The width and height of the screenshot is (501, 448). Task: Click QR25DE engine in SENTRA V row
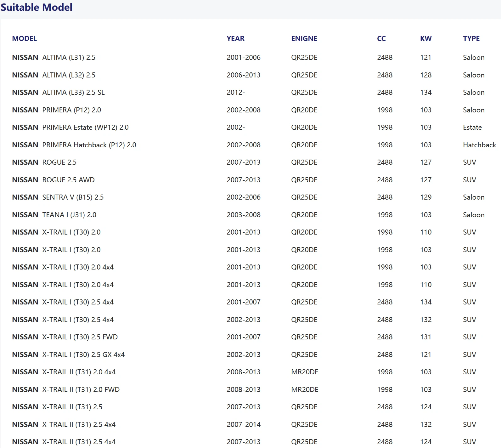pyautogui.click(x=304, y=197)
